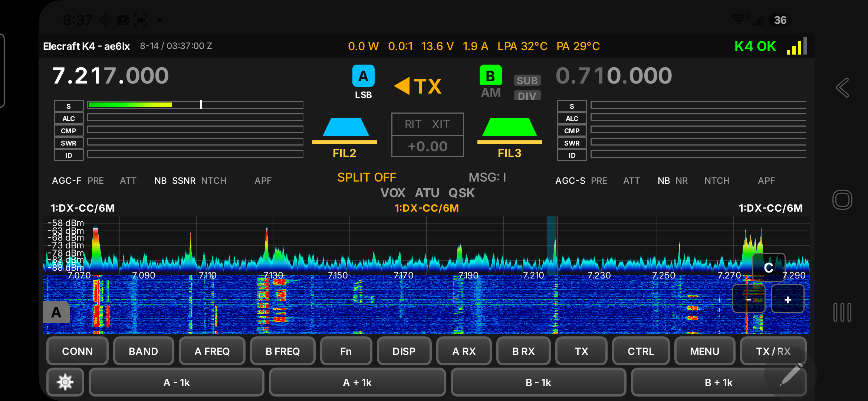
Task: Zoom in panadapter with plus button
Action: pos(788,299)
